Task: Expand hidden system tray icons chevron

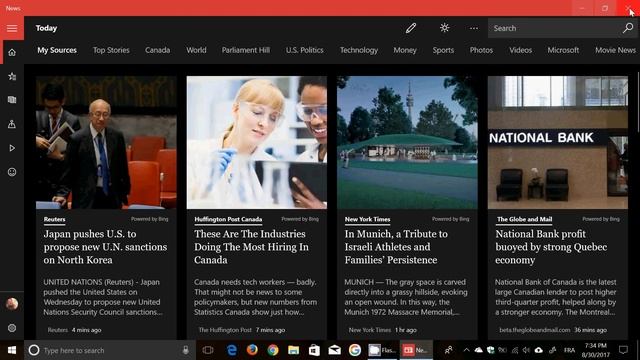Action: click(466, 350)
